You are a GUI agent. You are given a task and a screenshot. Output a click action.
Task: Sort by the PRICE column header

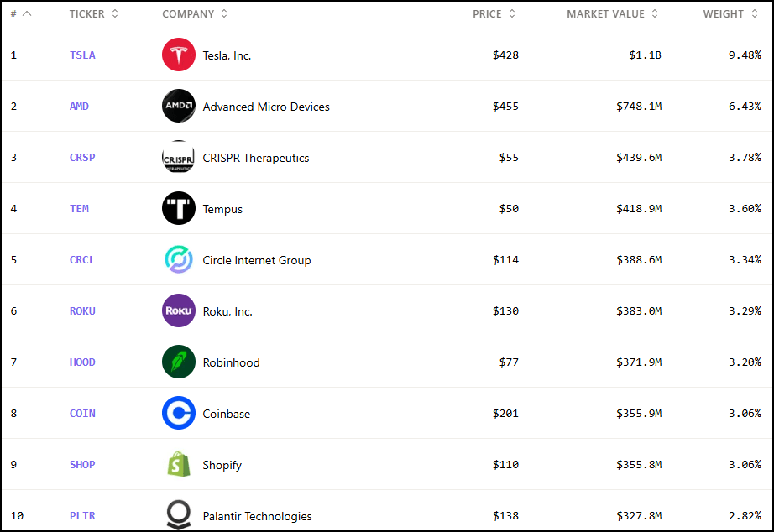click(x=494, y=13)
